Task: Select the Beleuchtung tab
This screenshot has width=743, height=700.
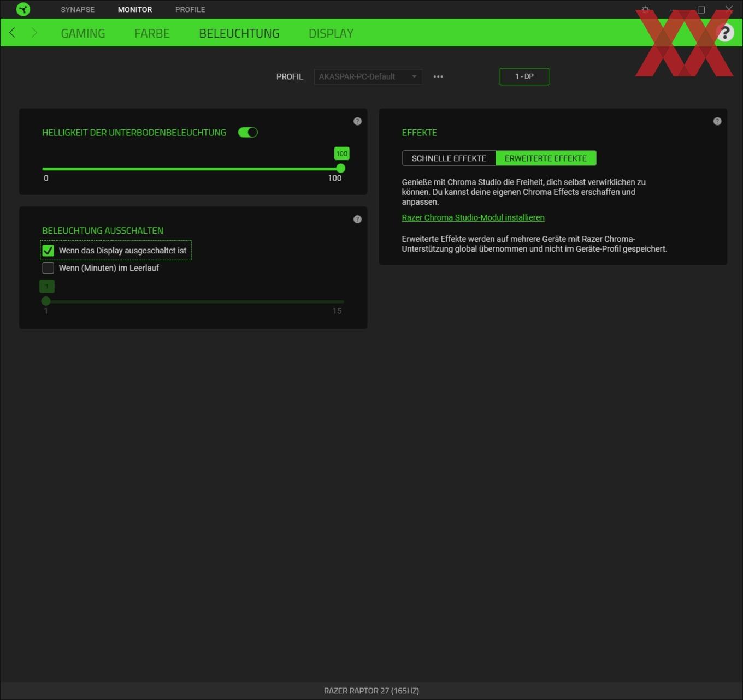Action: pyautogui.click(x=239, y=33)
